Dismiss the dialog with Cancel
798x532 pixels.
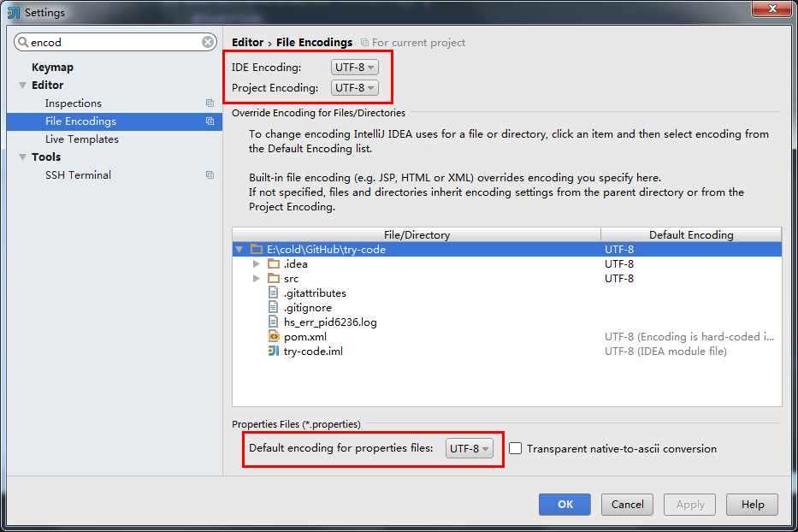627,504
